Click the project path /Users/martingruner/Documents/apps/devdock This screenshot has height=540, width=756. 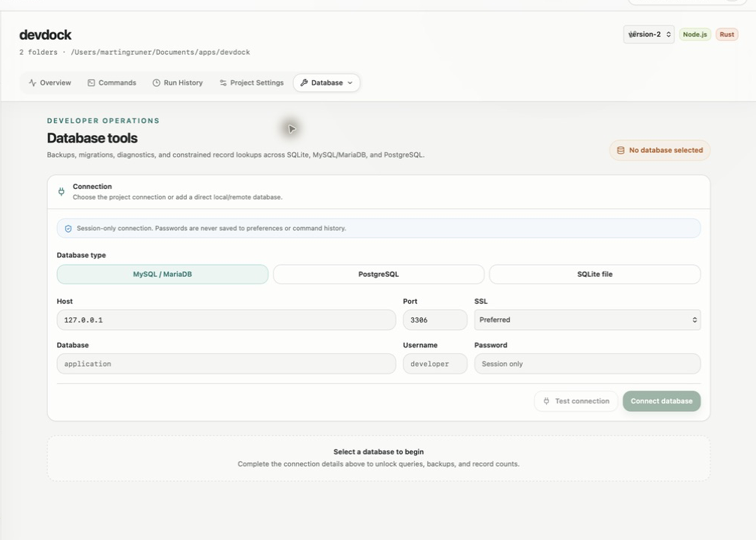[x=160, y=52]
